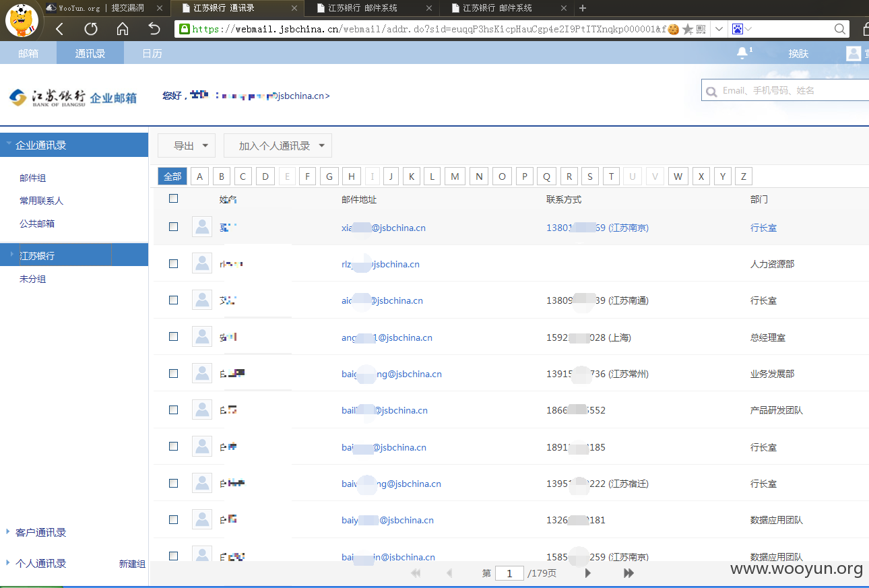Check the box for baiy…@jsbchina.cn row
This screenshot has height=588, width=869.
[174, 519]
